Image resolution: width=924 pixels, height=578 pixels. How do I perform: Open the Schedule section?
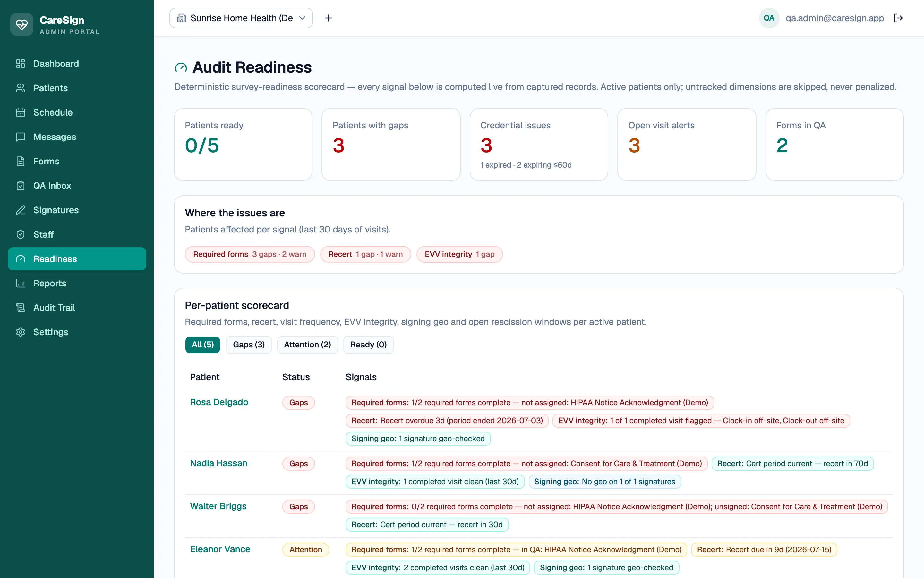tap(77, 112)
